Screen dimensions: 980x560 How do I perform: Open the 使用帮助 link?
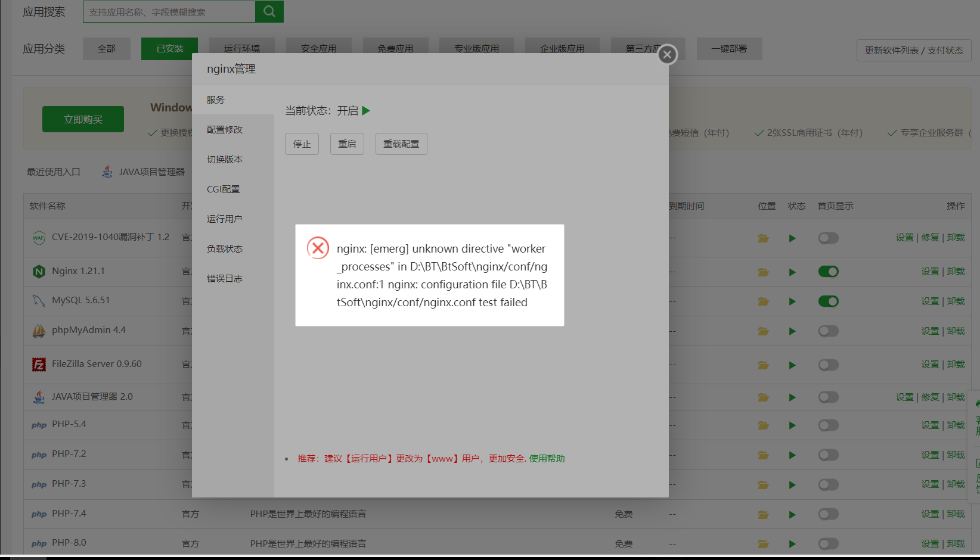tap(547, 458)
